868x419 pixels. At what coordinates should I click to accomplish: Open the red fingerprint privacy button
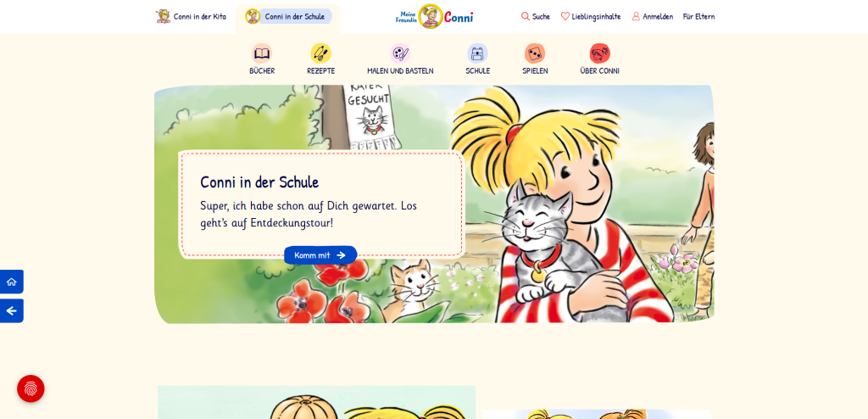click(31, 388)
